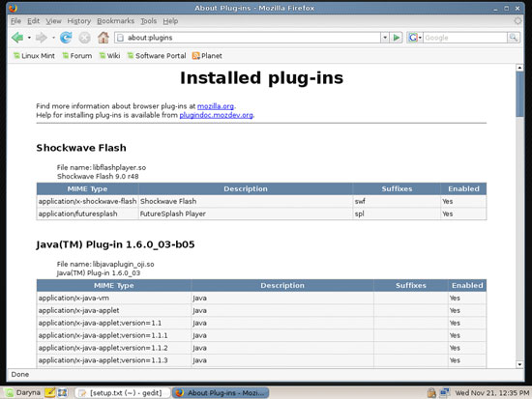Click the search magnifier icon
The width and height of the screenshot is (532, 399).
pyautogui.click(x=514, y=38)
